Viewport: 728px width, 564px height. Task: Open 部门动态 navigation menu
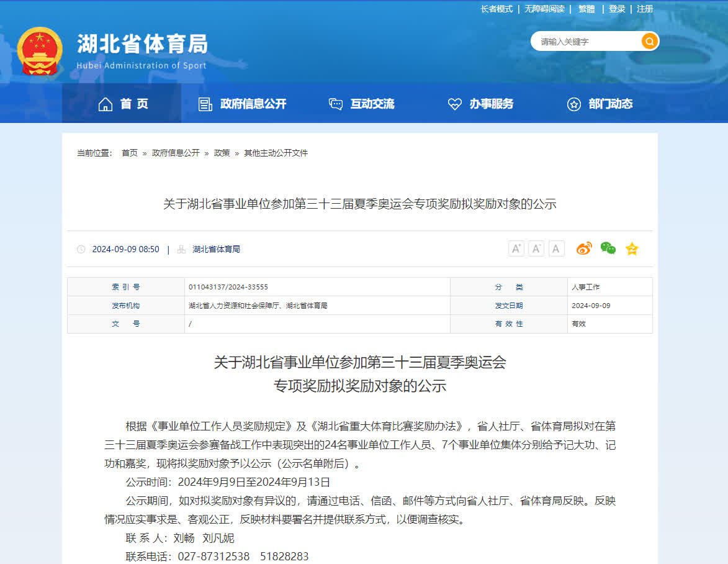(x=600, y=104)
